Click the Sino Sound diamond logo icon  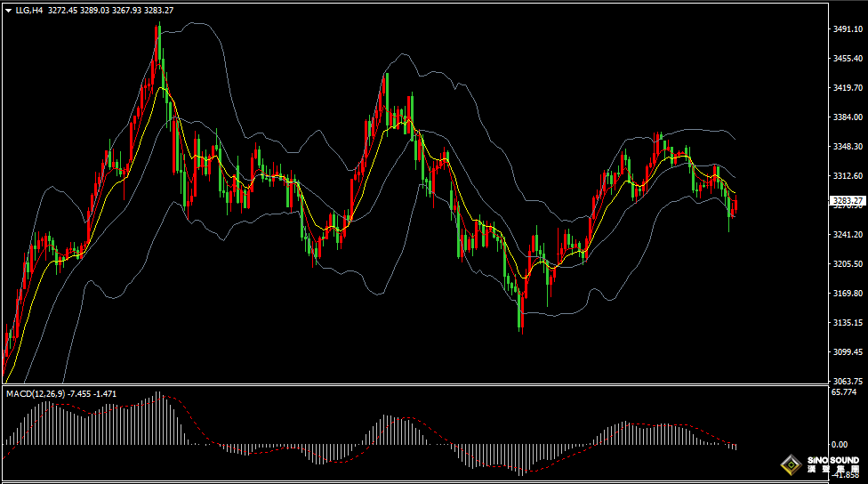[790, 464]
